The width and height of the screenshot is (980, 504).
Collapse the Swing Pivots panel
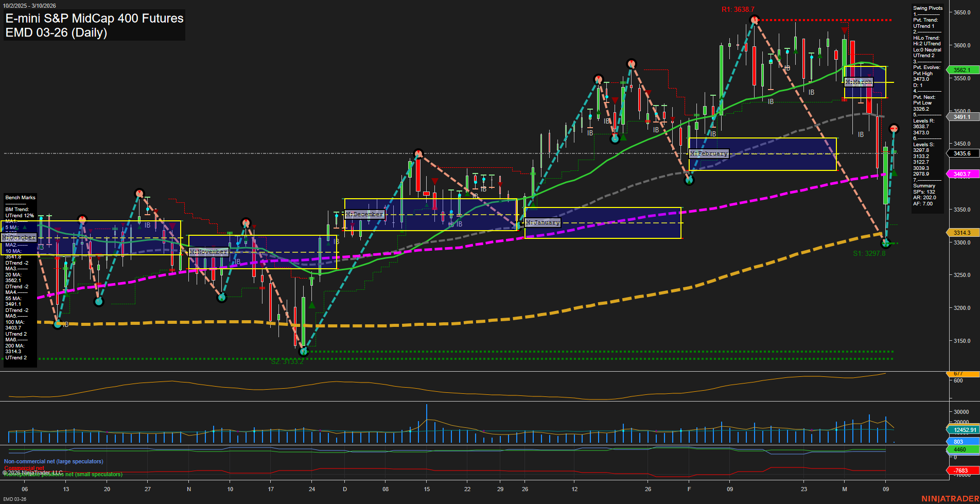click(x=927, y=8)
